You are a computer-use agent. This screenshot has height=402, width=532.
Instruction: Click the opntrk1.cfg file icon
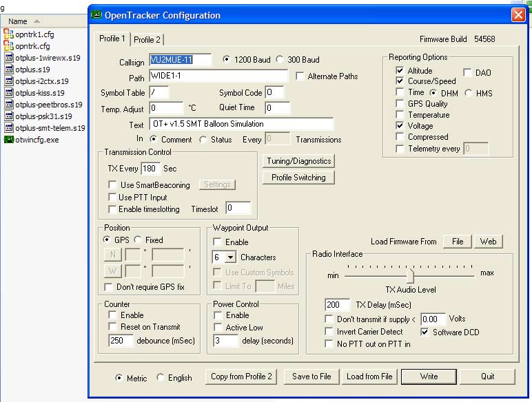[8, 34]
